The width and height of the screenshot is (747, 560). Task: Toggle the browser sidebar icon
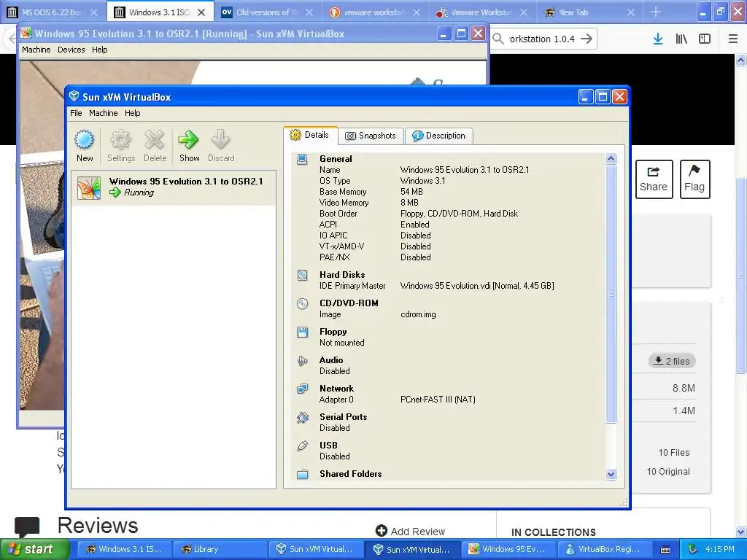pyautogui.click(x=705, y=39)
